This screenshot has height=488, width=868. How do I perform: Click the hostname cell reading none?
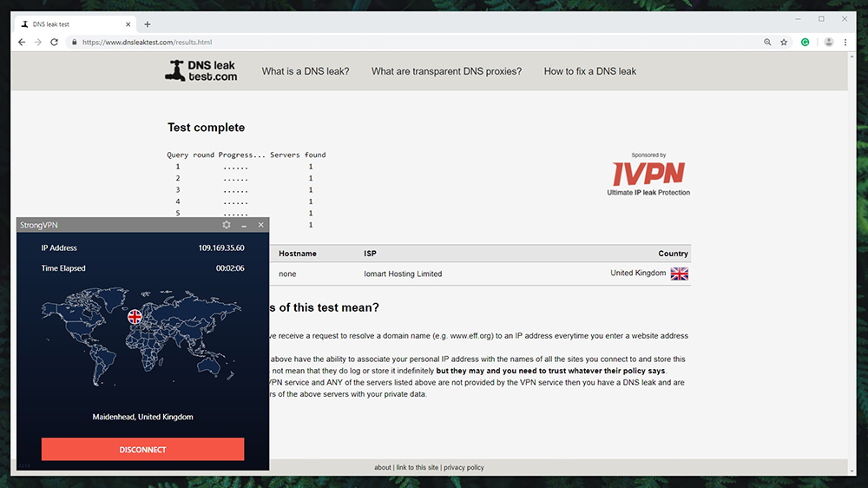coord(287,274)
